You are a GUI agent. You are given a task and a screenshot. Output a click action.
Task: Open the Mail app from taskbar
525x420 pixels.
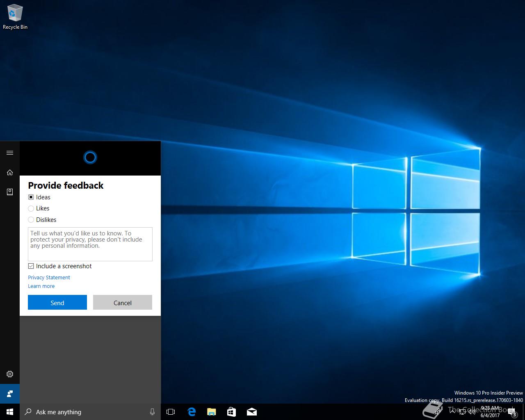(252, 412)
